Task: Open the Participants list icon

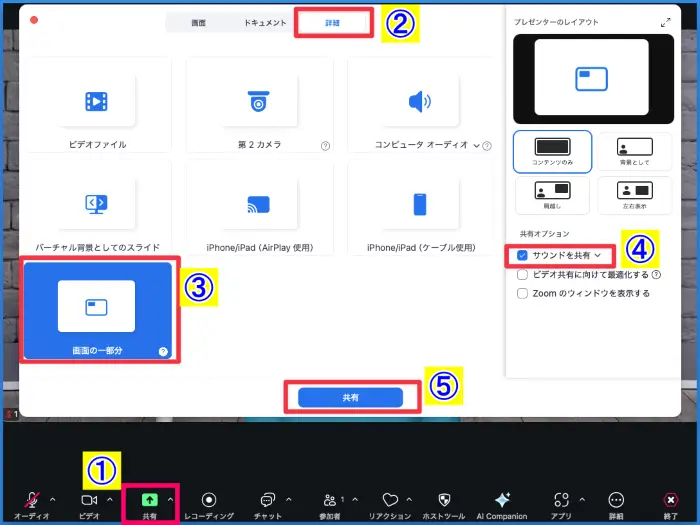Action: tap(329, 499)
